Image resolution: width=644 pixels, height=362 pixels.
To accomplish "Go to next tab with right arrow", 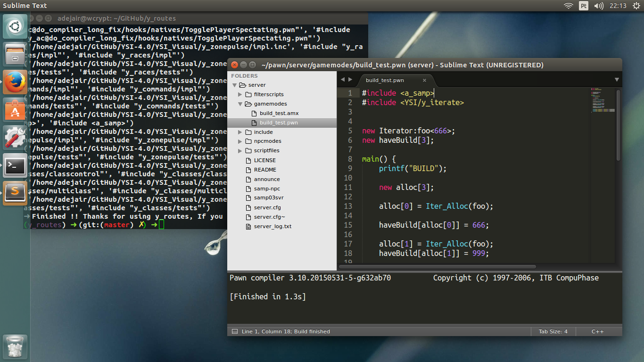I will pos(350,80).
